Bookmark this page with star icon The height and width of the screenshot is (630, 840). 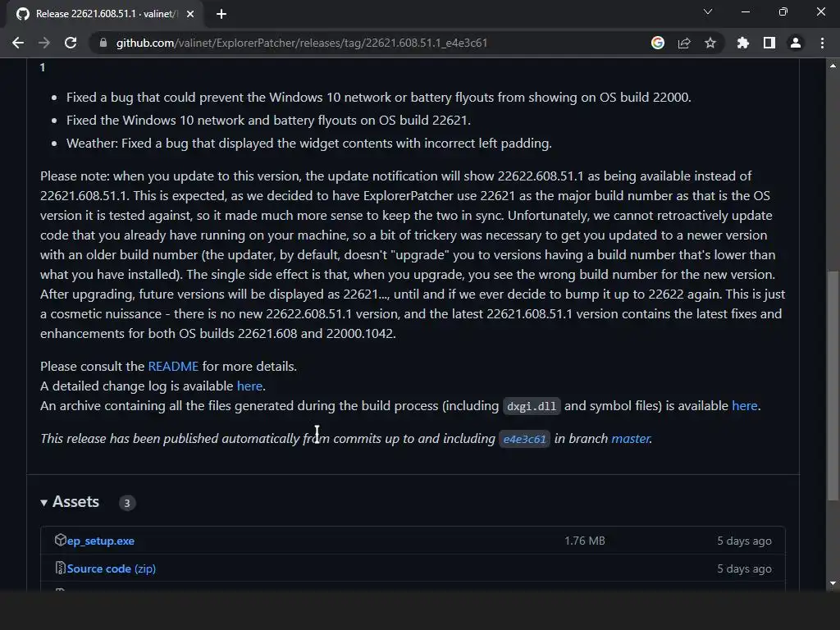pyautogui.click(x=710, y=43)
